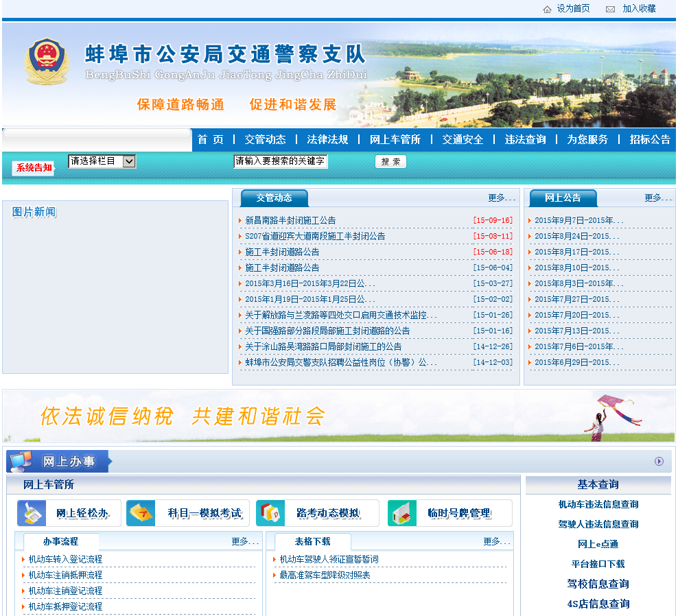The height and width of the screenshot is (616, 678).
Task: Download 最高准驾车型降级对照表
Action: point(325,576)
